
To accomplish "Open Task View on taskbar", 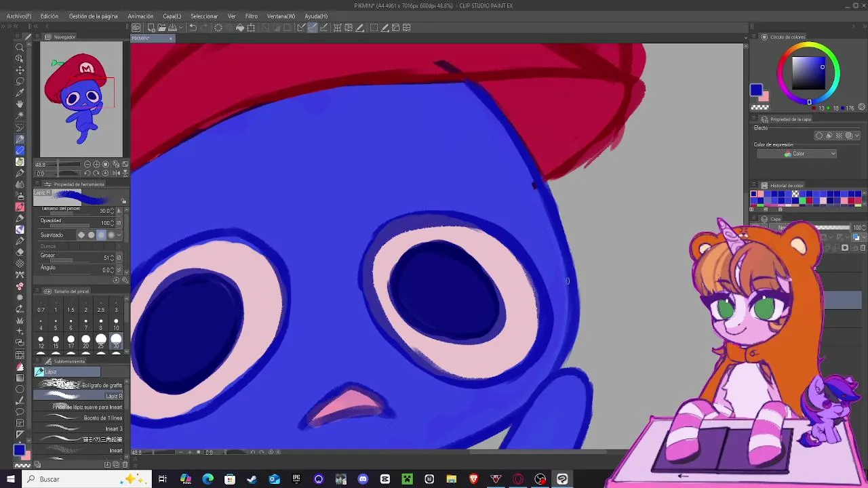I will click(163, 479).
